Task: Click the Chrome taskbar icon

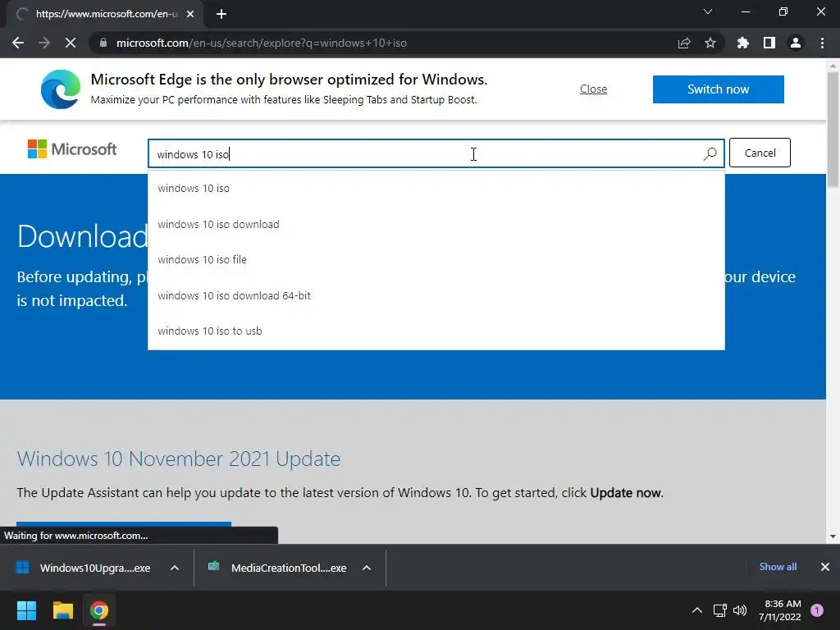Action: click(99, 610)
